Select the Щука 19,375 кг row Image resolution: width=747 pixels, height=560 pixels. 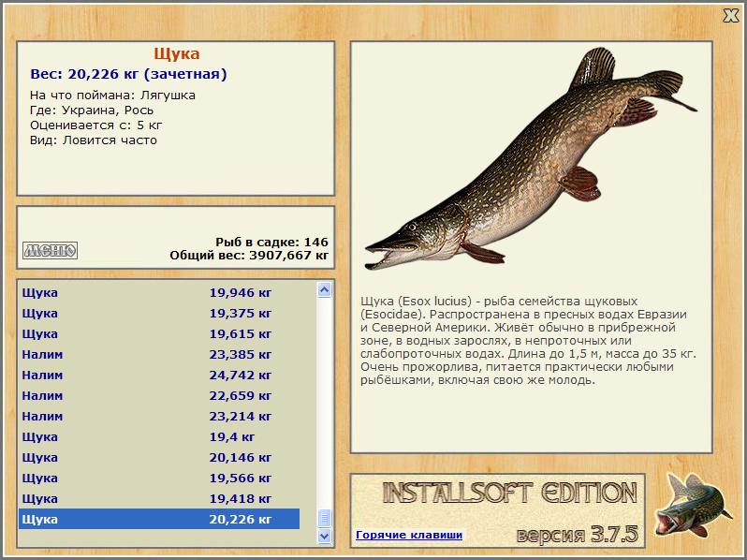tap(159, 313)
